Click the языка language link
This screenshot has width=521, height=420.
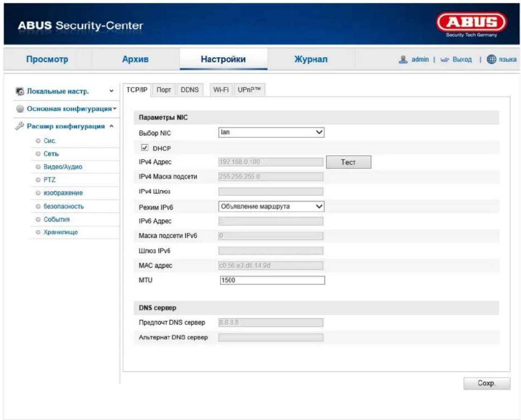[508, 60]
